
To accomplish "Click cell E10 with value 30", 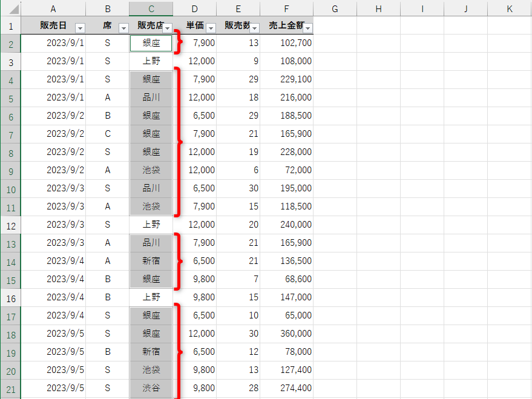I will 238,189.
